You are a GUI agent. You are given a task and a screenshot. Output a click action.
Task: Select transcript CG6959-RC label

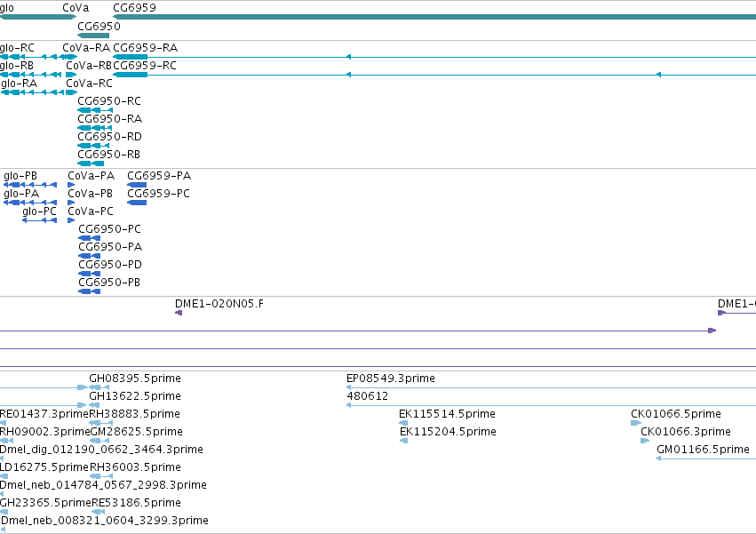click(145, 66)
